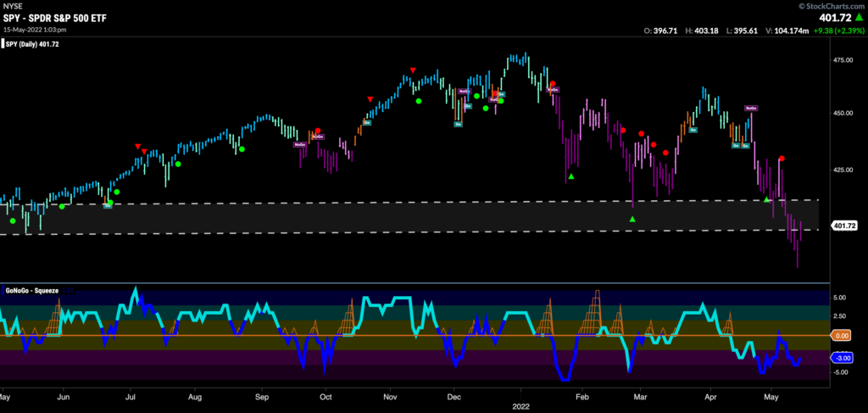Viewport: 868px width, 413px height.
Task: Click the 401.72 price tag on right axis
Action: click(844, 226)
